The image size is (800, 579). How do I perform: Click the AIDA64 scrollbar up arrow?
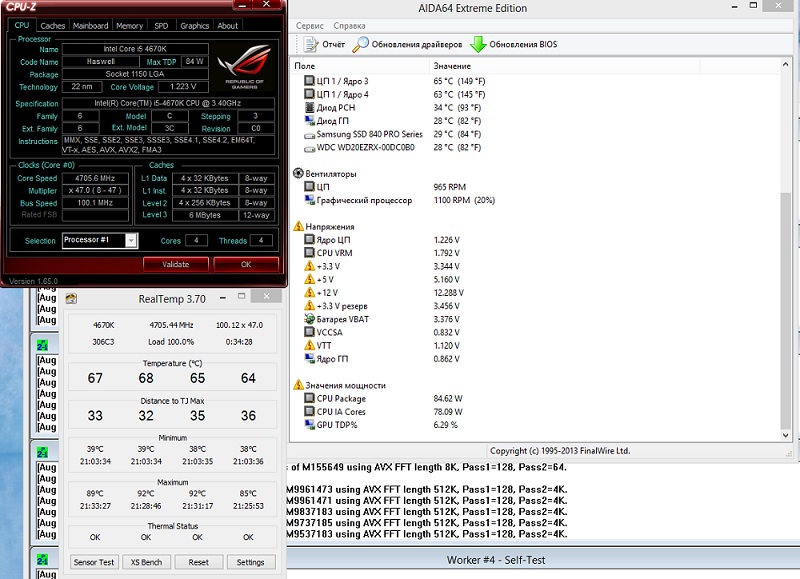[785, 65]
